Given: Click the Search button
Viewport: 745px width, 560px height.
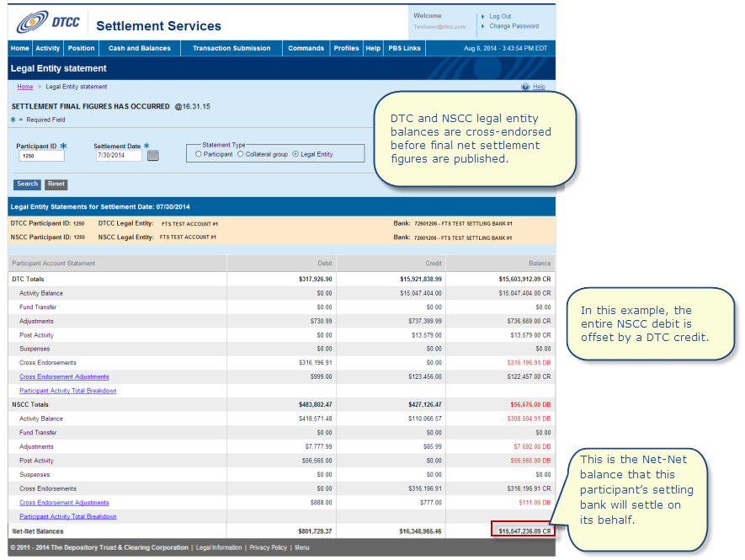Looking at the screenshot, I should point(27,184).
